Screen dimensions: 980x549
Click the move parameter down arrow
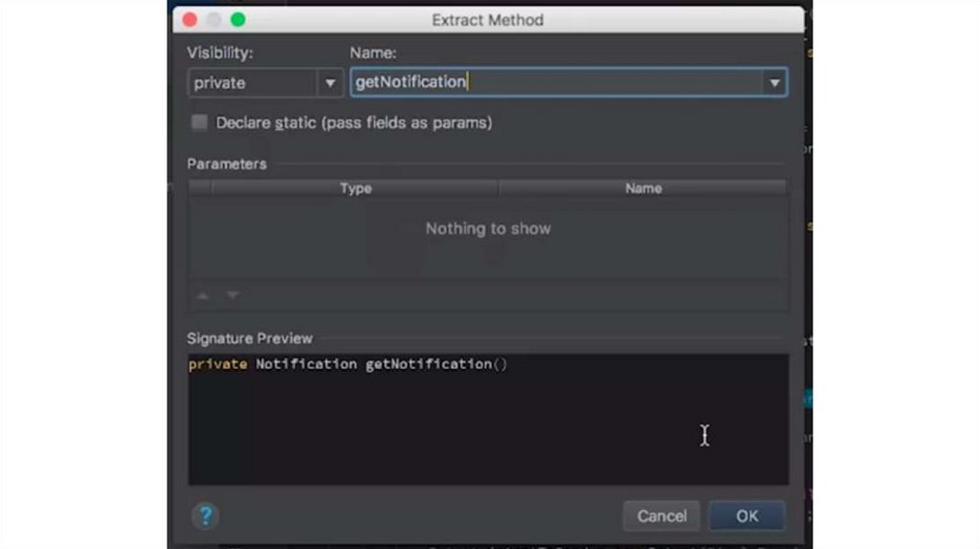[233, 296]
